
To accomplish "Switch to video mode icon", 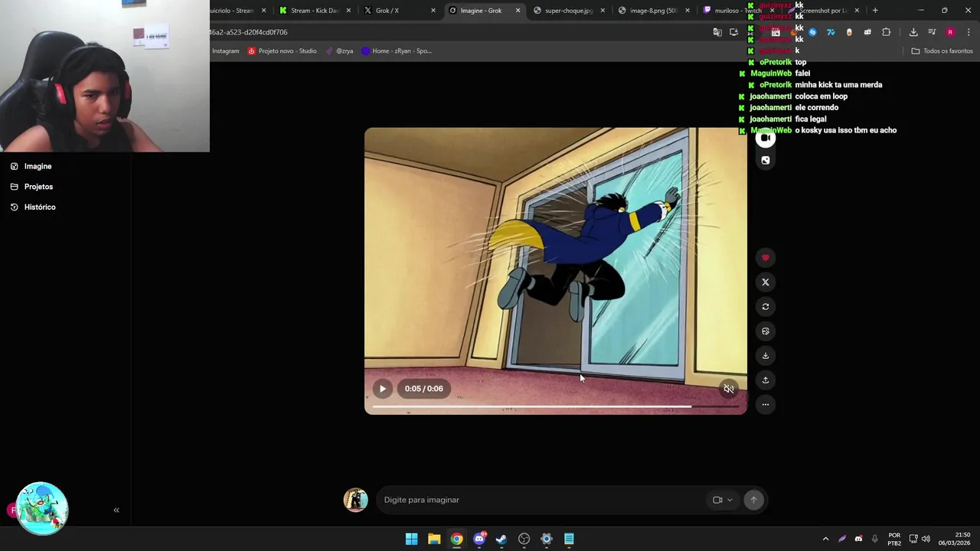I will (x=765, y=138).
